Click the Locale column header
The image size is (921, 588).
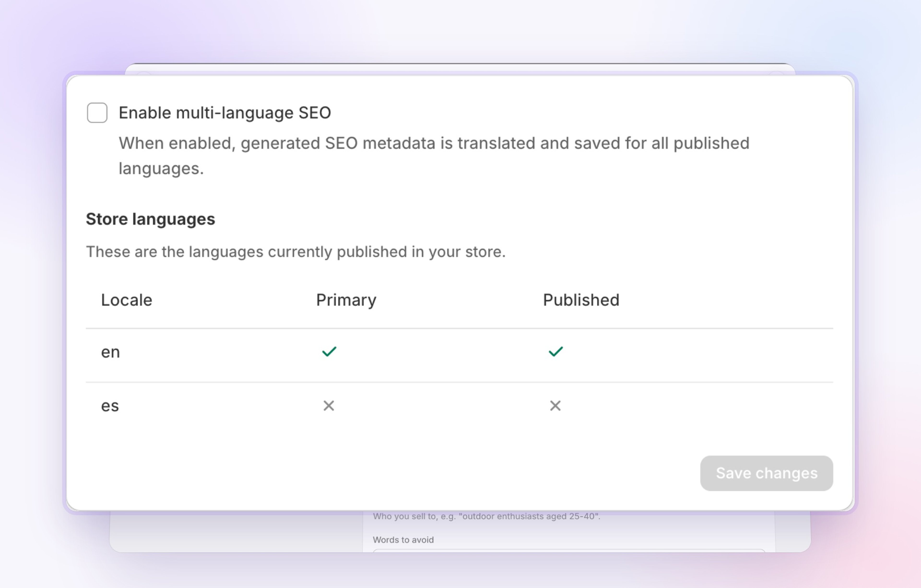[127, 300]
